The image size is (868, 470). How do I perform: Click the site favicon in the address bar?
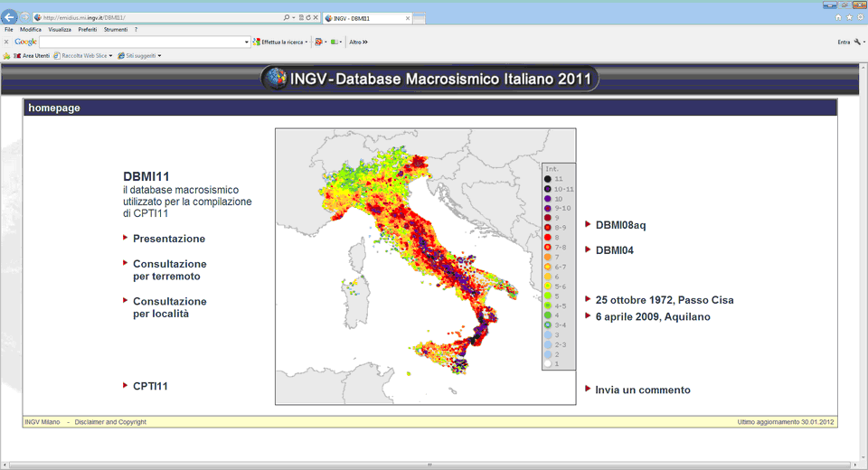click(38, 18)
